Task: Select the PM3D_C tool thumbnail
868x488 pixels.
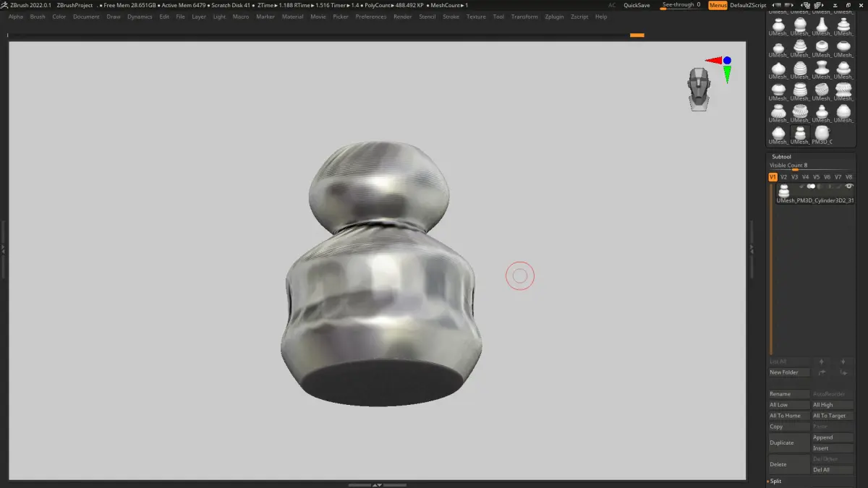Action: [822, 135]
